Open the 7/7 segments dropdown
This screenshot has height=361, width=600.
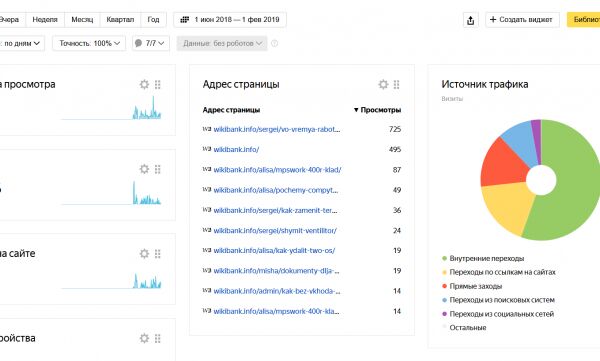(x=150, y=43)
